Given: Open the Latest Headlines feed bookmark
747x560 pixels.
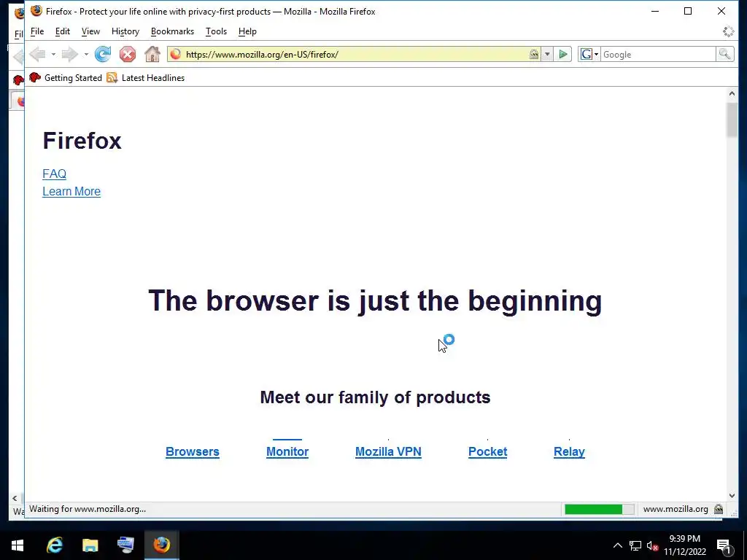Looking at the screenshot, I should (146, 77).
